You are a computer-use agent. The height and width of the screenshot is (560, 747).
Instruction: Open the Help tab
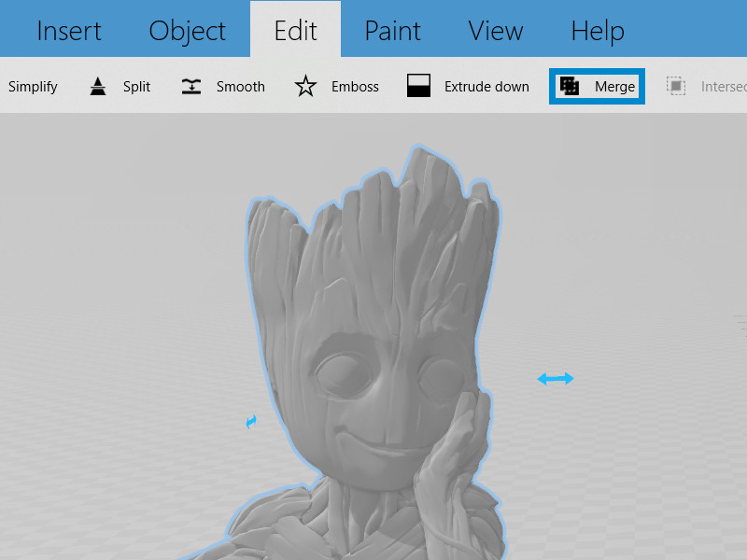coord(598,31)
